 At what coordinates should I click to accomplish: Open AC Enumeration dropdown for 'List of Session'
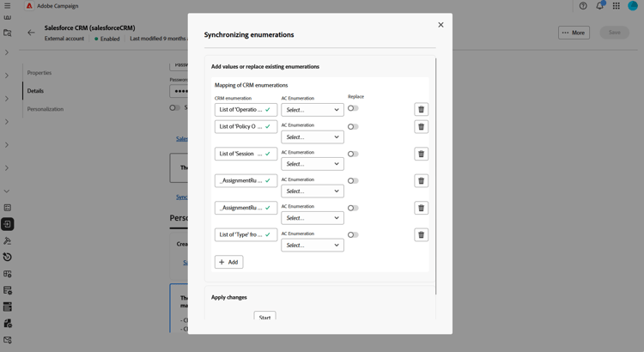click(x=313, y=164)
